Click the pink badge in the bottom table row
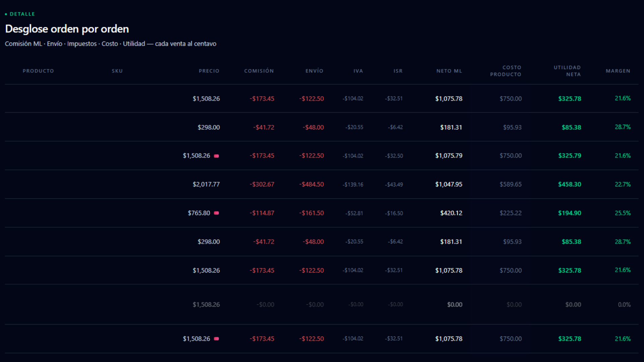Screen dimensions: 644x362 216,339
